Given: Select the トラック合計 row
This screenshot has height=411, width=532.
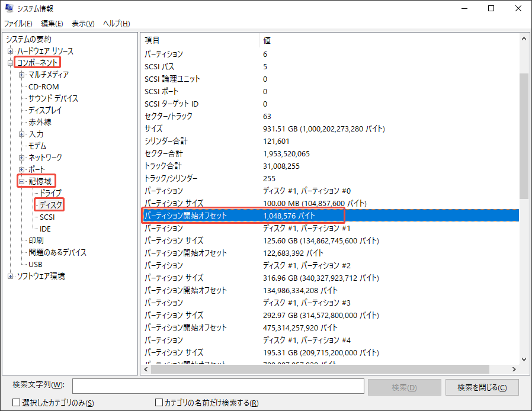Looking at the screenshot, I should point(330,166).
